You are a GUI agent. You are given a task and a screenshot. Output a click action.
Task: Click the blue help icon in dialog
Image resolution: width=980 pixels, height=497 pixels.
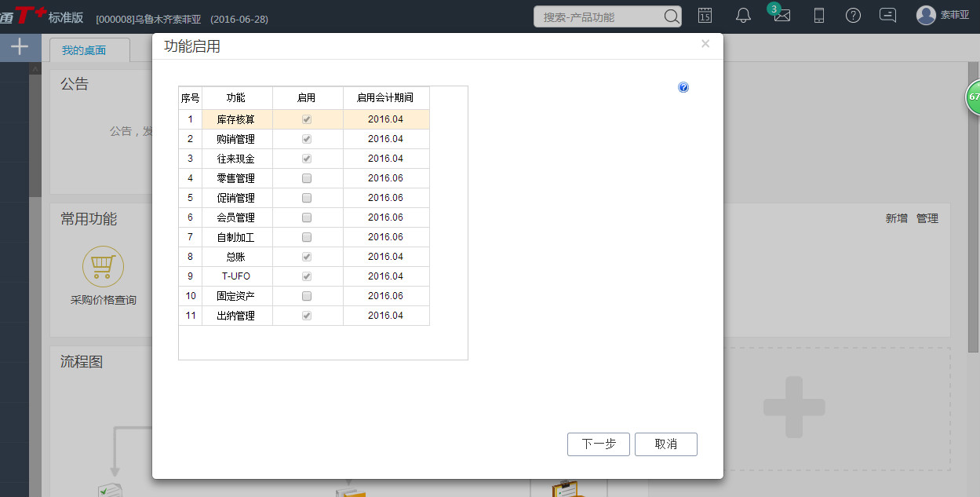(683, 87)
